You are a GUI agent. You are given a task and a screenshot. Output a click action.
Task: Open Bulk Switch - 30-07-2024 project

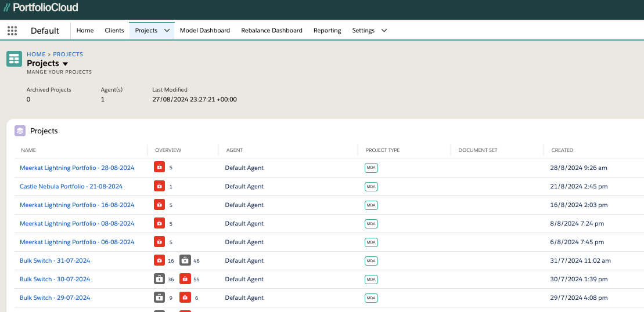point(55,279)
